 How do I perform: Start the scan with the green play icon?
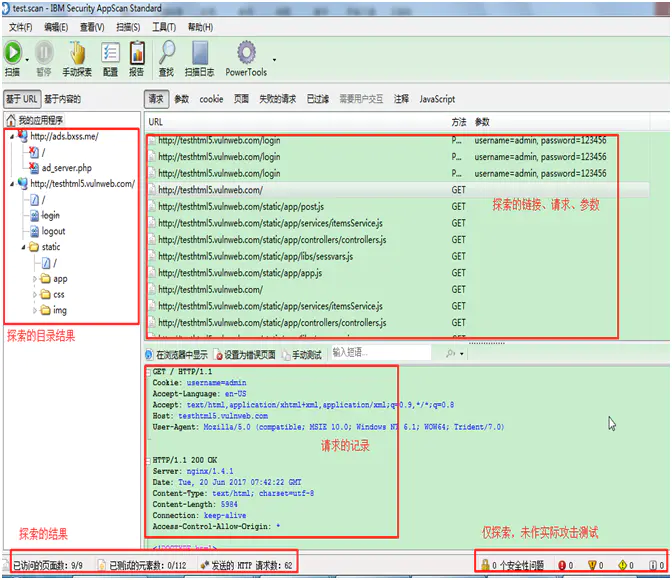[12, 53]
